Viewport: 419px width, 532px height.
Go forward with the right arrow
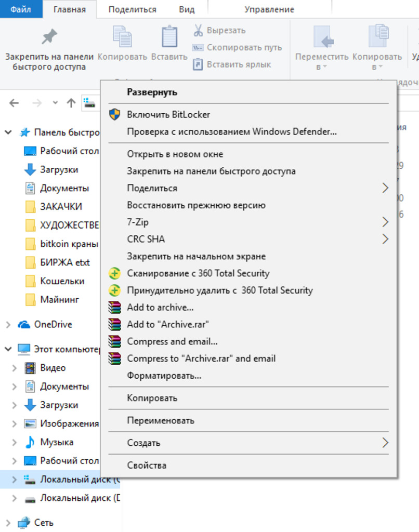pos(37,103)
